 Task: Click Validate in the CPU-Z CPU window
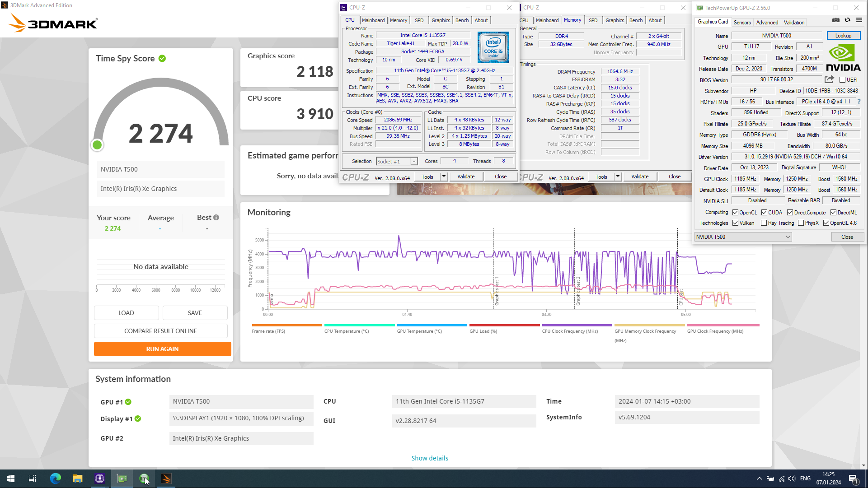point(466,177)
